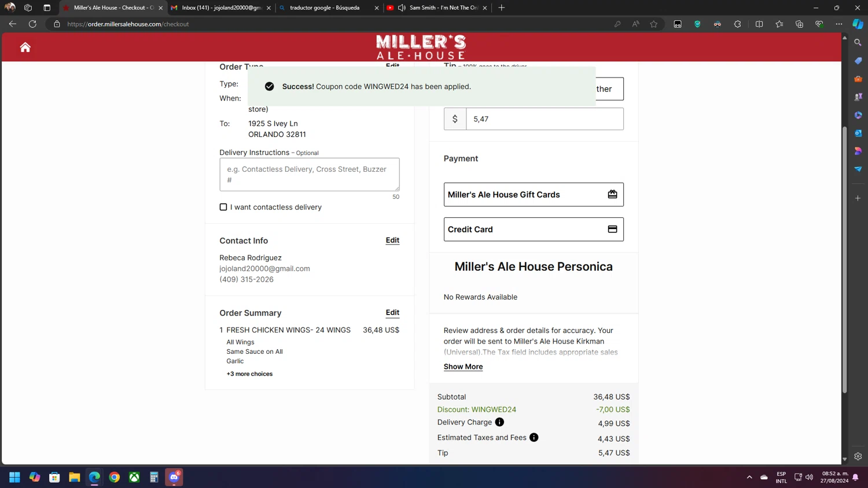Open Discord from the taskbar
The height and width of the screenshot is (488, 868).
pos(174,477)
